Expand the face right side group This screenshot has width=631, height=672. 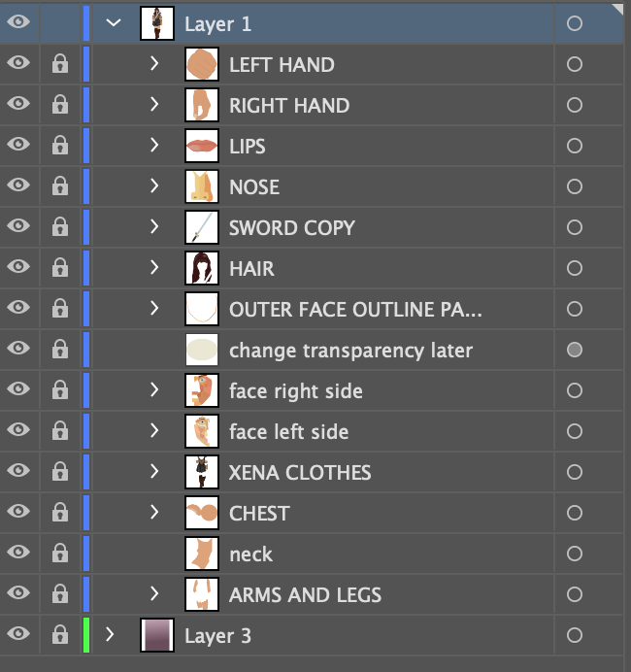154,389
